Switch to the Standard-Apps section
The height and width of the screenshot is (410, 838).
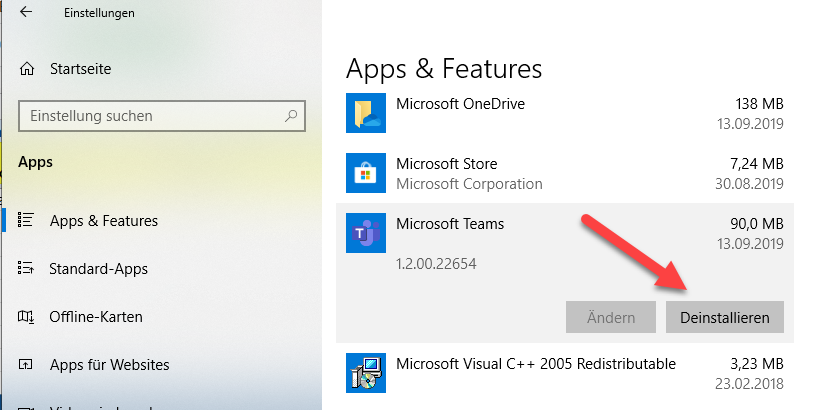point(98,269)
